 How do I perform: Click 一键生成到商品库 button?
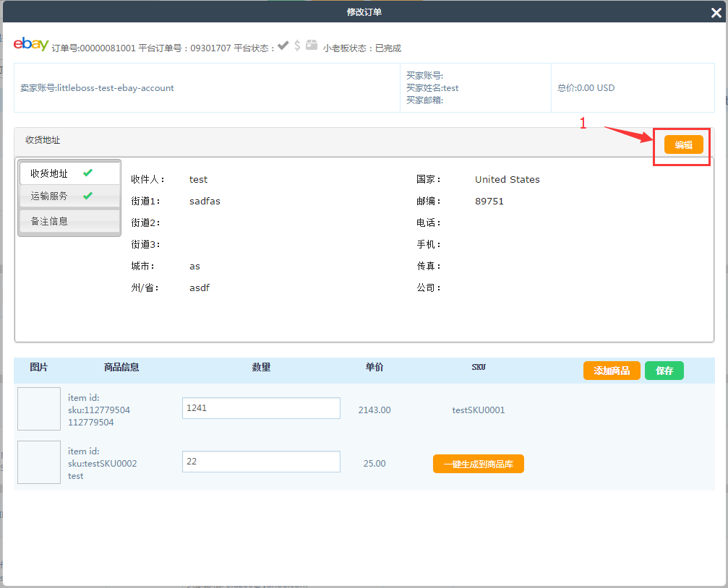[478, 464]
